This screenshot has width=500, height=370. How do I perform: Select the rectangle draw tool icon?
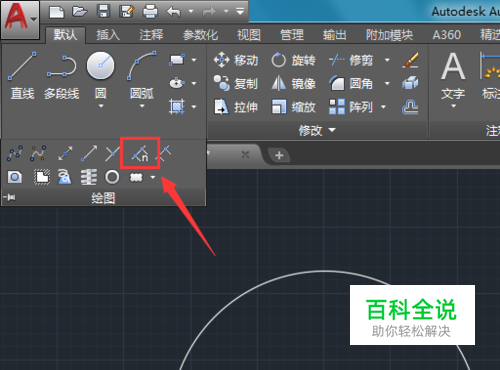coord(177,60)
